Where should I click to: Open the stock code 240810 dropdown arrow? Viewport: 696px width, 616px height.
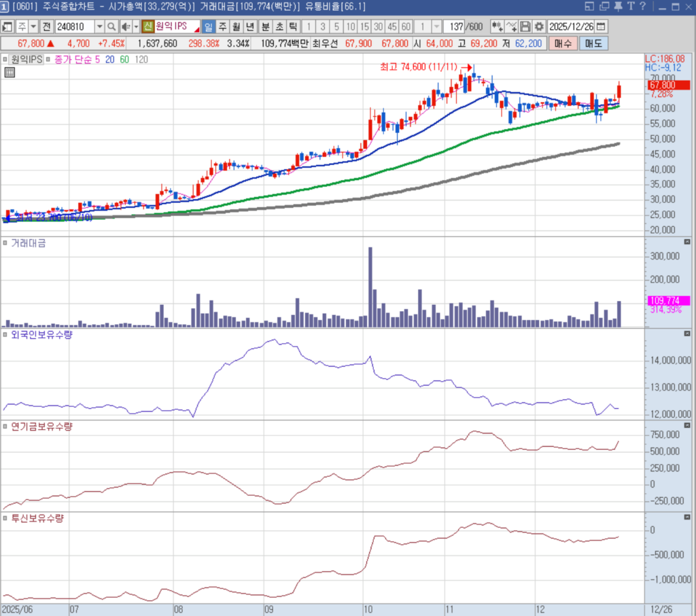pyautogui.click(x=99, y=27)
